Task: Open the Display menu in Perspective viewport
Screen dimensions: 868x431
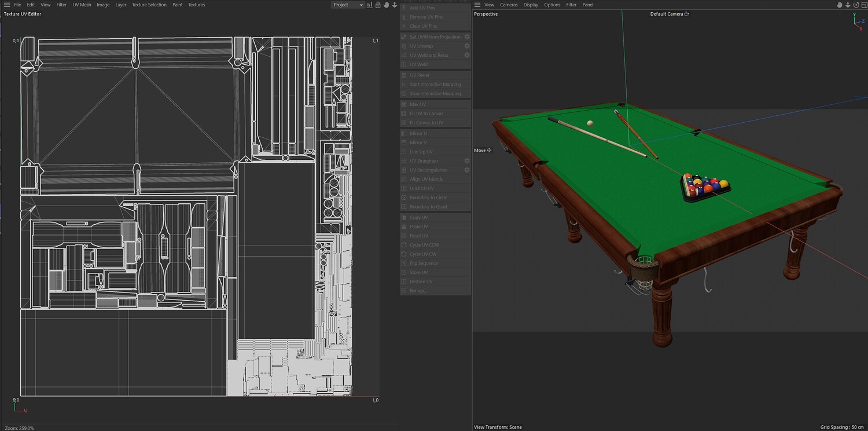Action: 531,5
